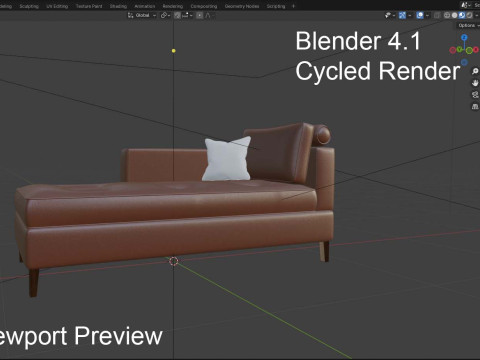Select the white pillow object
The image size is (480, 360).
pyautogui.click(x=227, y=158)
